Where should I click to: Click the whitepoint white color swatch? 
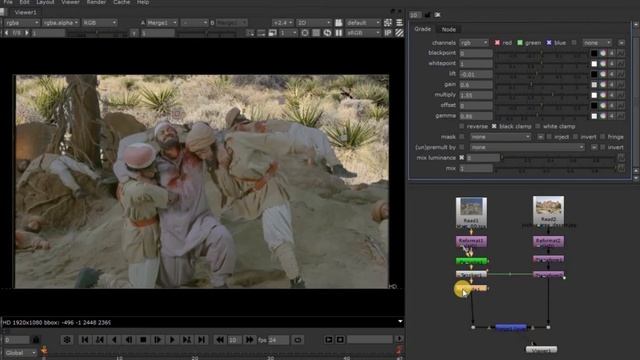coord(594,64)
